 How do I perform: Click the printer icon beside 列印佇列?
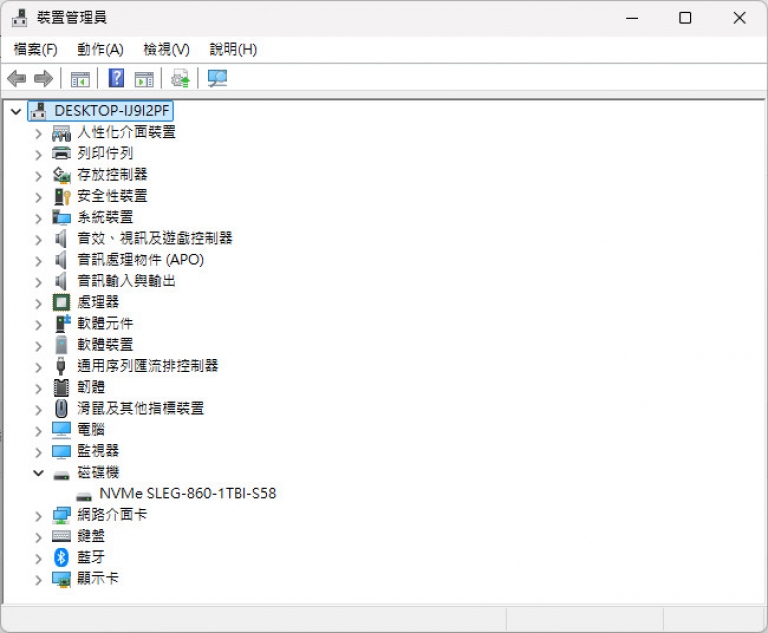[x=61, y=153]
